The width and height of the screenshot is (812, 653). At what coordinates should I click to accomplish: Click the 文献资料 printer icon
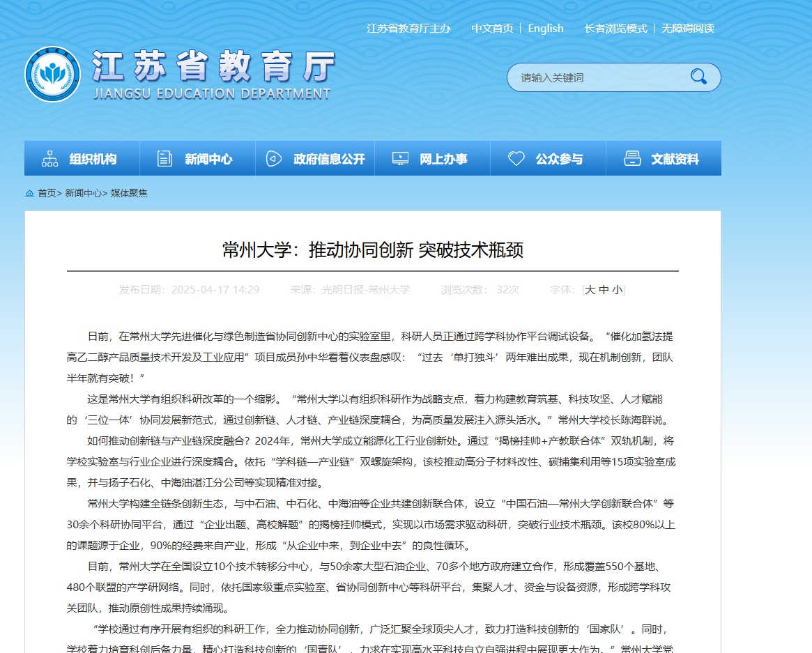point(631,159)
